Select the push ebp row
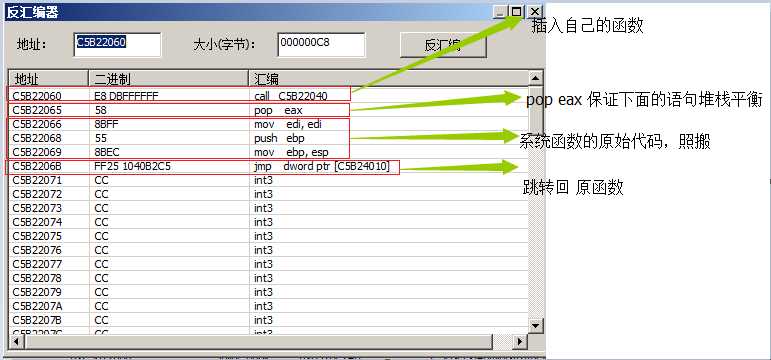 coord(268,138)
